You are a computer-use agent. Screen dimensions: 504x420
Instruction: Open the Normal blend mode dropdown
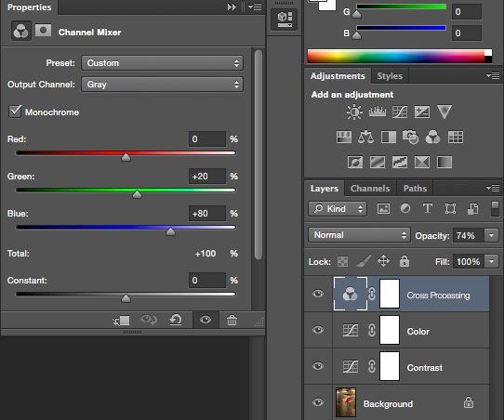click(359, 235)
